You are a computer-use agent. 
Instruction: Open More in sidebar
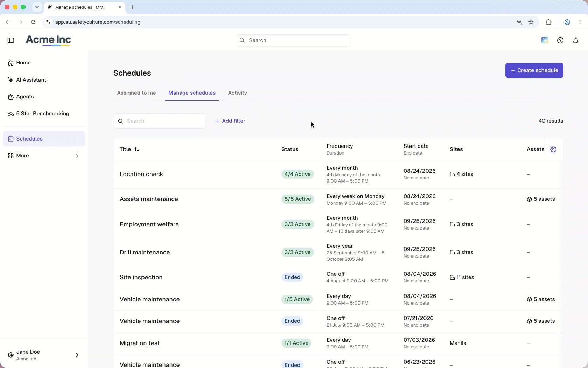pyautogui.click(x=44, y=156)
